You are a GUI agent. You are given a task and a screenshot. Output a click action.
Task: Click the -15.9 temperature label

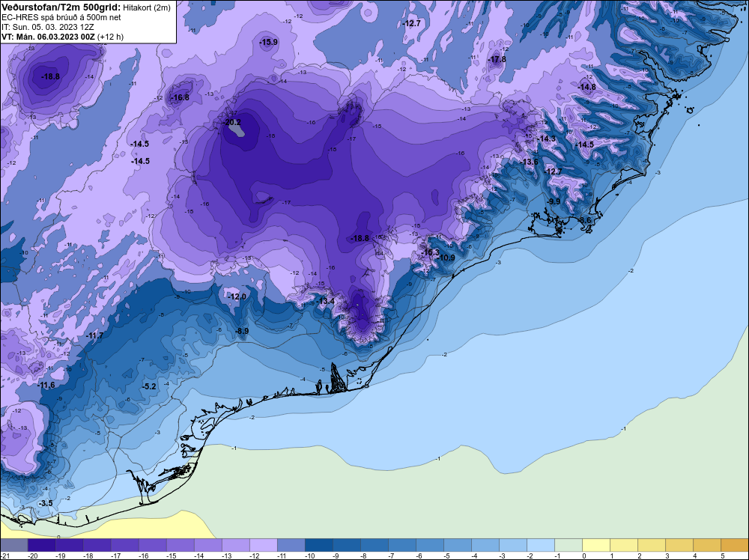[268, 43]
